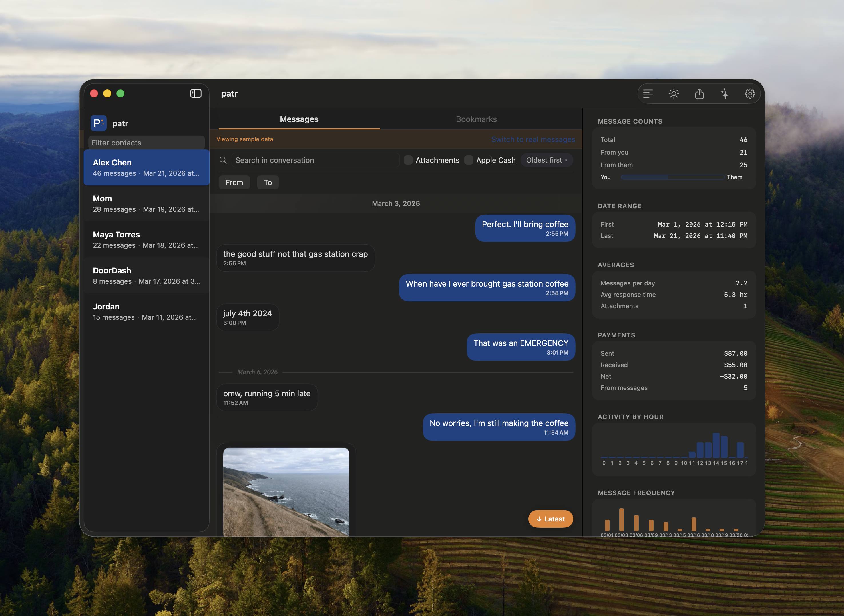Open the conversation summary icon

648,94
